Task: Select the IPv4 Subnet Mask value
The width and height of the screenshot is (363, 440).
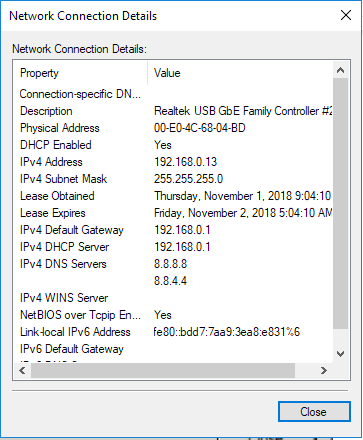Action: pos(188,179)
